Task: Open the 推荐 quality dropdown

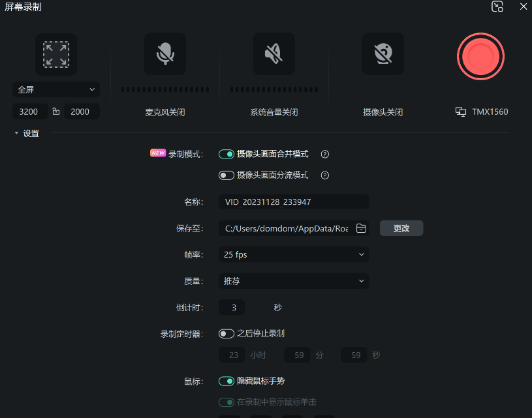Action: [293, 280]
